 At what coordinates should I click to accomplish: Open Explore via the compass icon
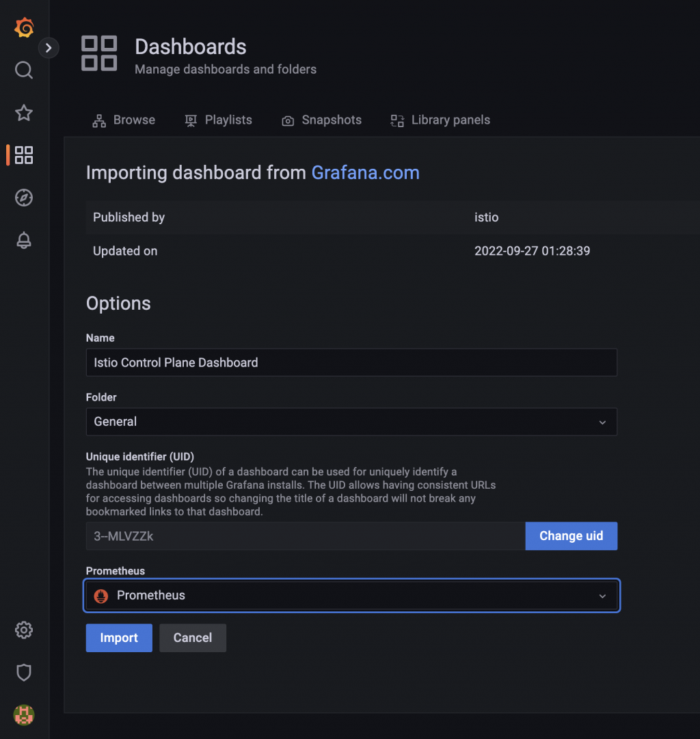[24, 198]
